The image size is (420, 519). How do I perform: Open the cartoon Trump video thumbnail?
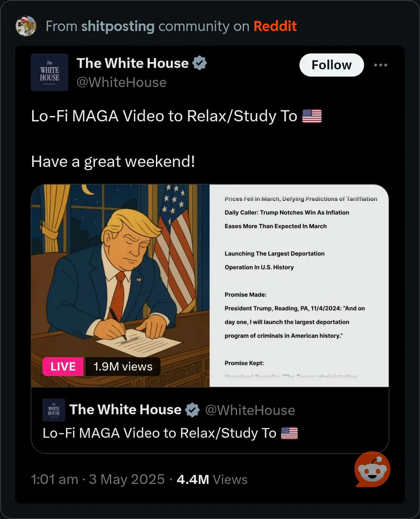(120, 285)
